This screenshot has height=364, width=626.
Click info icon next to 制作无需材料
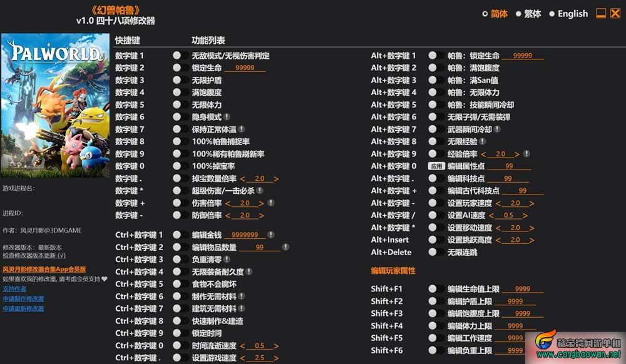pos(242,296)
